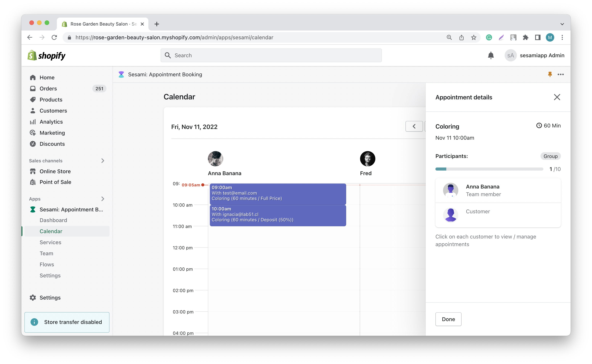Open the Customer participant row
The width and height of the screenshot is (592, 364).
click(498, 215)
